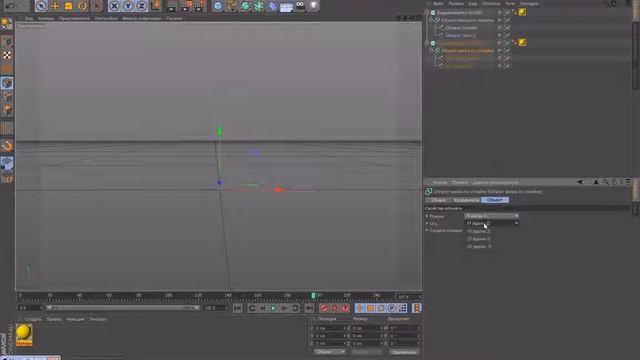Screen dimensions: 640x360
Task: Open the array modeling objects icon
Action: pos(259,6)
